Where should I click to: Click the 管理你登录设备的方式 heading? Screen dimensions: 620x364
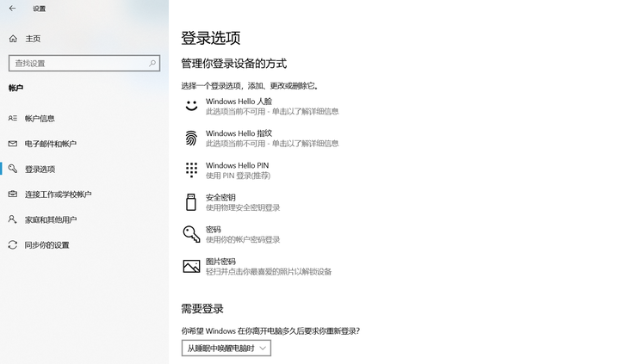234,63
